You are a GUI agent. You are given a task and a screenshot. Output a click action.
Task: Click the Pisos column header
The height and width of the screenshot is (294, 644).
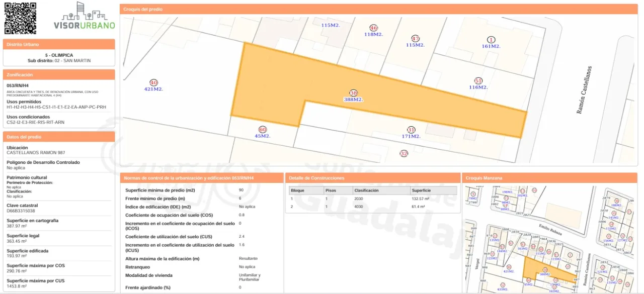338,190
